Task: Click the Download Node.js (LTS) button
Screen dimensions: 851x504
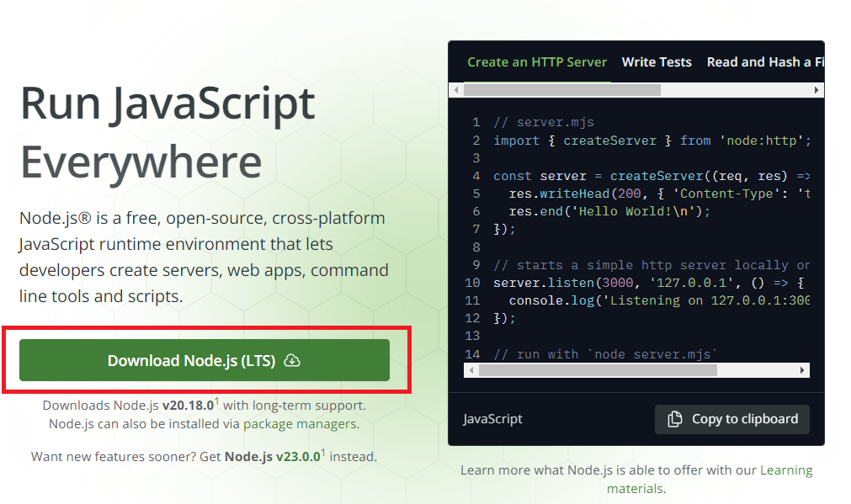Action: click(204, 360)
